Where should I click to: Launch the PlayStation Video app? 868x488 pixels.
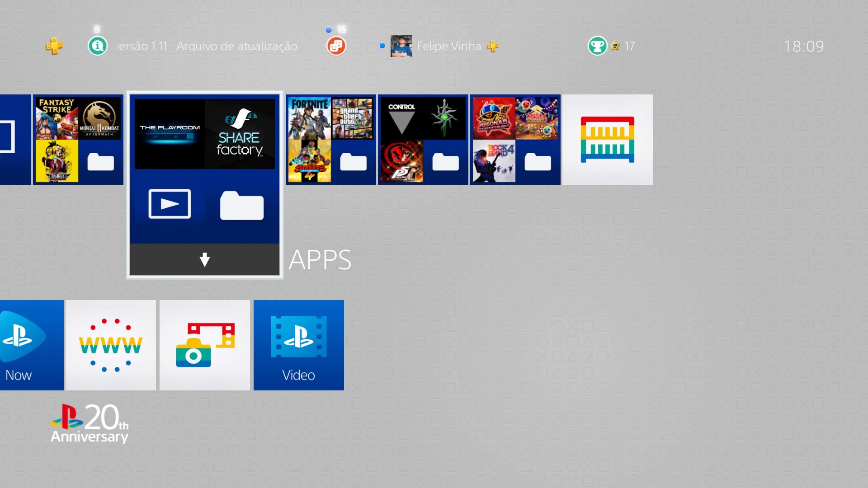(299, 345)
